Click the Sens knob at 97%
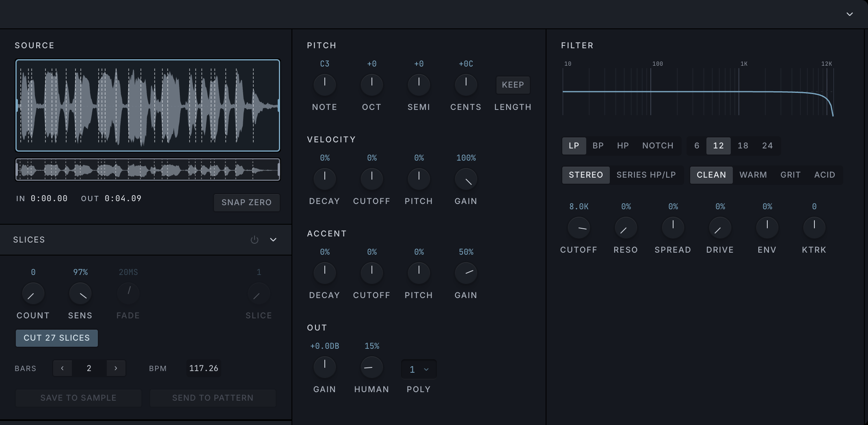868x425 pixels. point(80,294)
